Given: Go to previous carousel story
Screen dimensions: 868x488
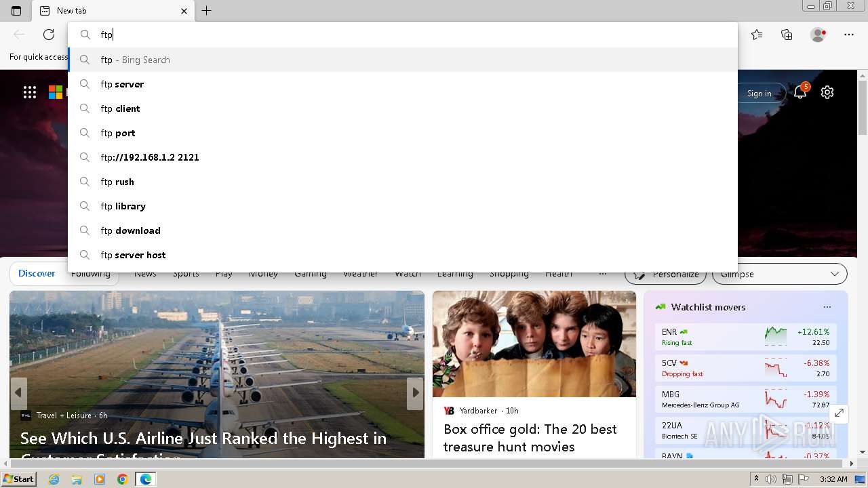Looking at the screenshot, I should click(x=18, y=393).
